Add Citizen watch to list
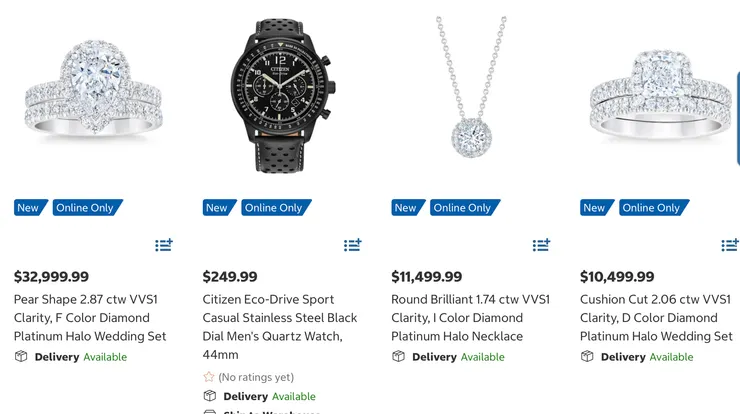740x414 pixels. 353,245
